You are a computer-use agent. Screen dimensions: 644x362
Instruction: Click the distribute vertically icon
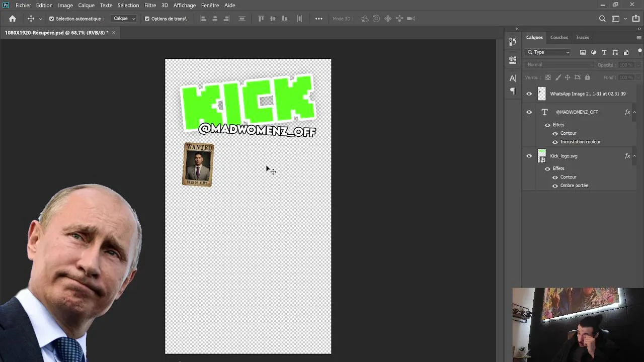pyautogui.click(x=300, y=19)
